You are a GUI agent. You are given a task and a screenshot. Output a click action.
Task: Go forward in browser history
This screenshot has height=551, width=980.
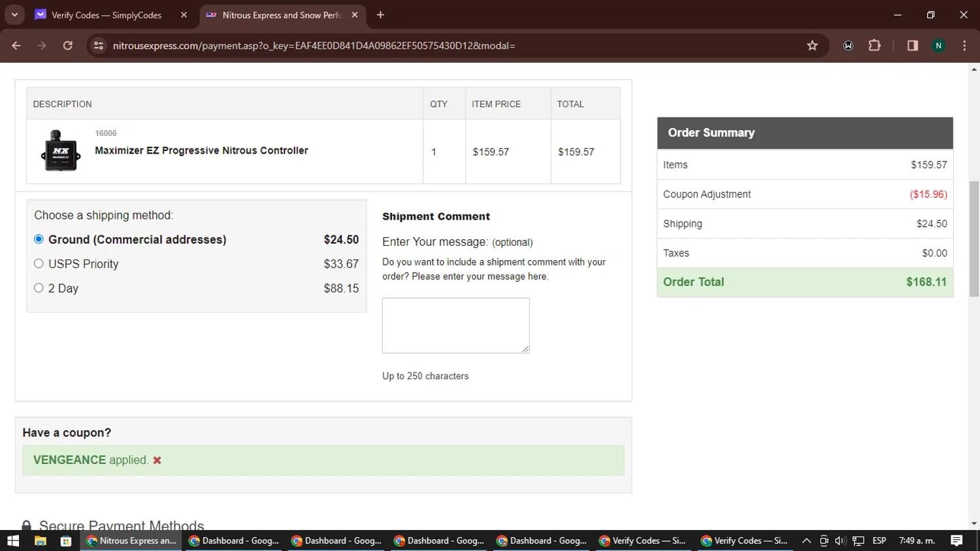click(42, 45)
